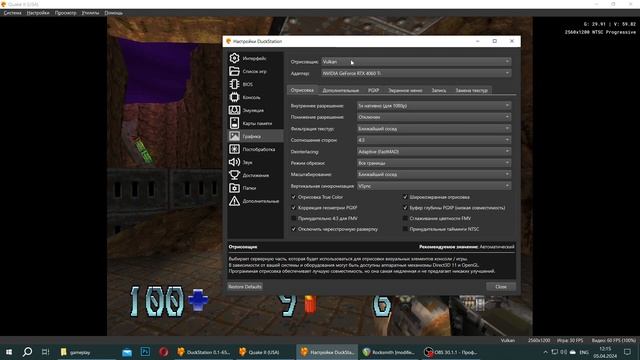This screenshot has height=360, width=640.
Task: Click the Restore Defaults button
Action: [x=245, y=287]
